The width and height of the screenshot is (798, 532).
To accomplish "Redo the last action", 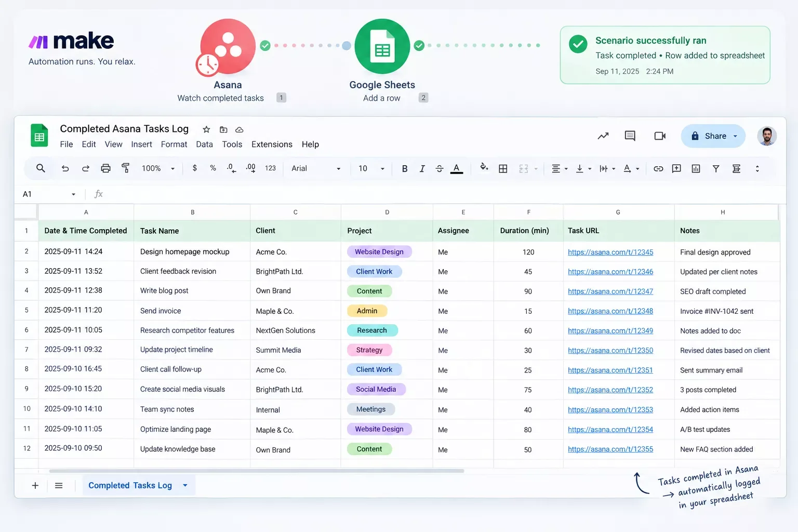I will tap(85, 168).
